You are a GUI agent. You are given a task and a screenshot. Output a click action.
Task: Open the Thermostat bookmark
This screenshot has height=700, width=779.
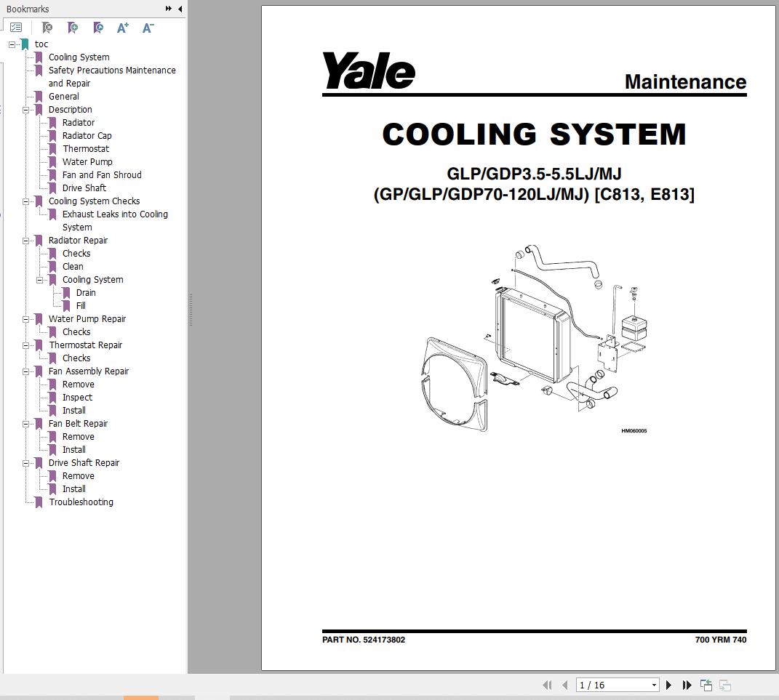86,149
